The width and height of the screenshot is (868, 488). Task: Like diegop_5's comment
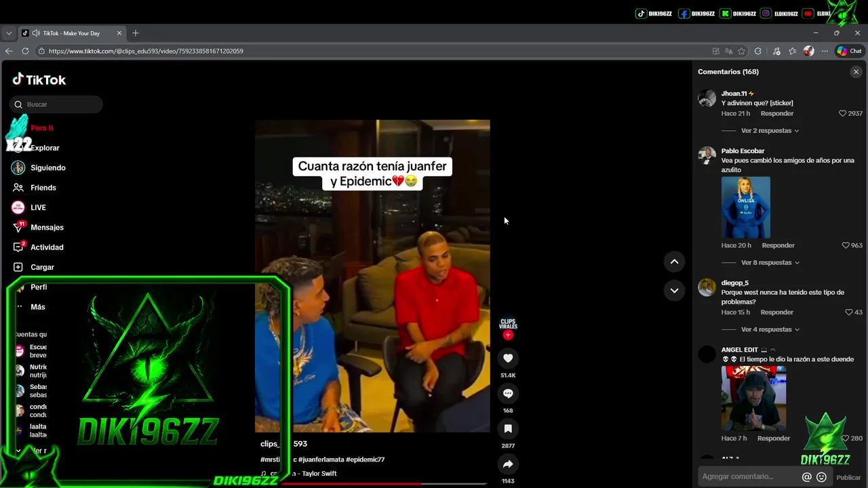848,312
